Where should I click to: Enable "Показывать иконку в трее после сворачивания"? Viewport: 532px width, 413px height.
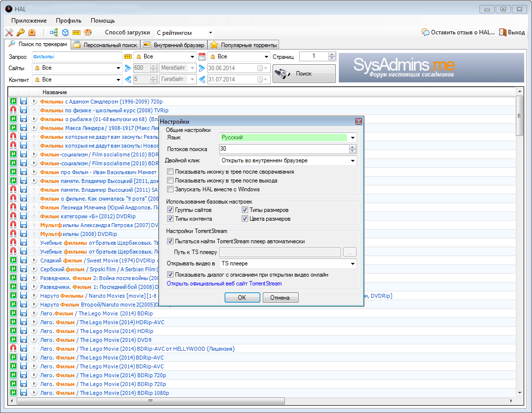[170, 171]
